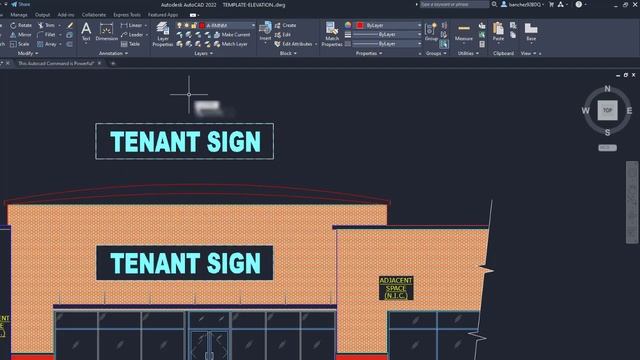Expand the Utilities panel
This screenshot has width=640, height=360.
[468, 53]
